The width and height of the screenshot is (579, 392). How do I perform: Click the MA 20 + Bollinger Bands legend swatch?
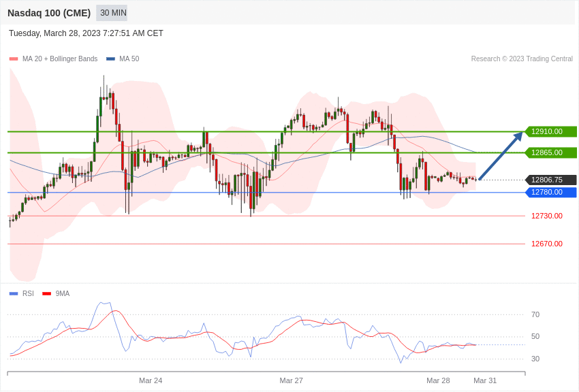[14, 59]
